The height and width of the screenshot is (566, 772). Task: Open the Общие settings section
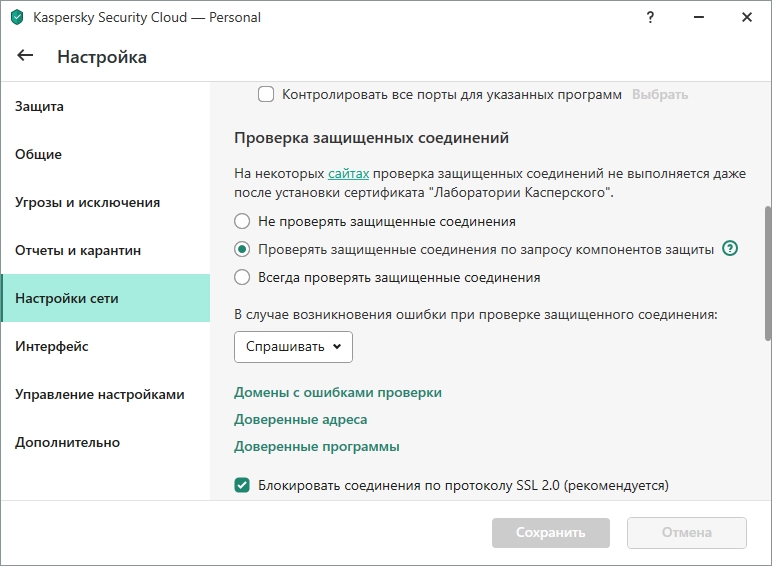tap(105, 154)
